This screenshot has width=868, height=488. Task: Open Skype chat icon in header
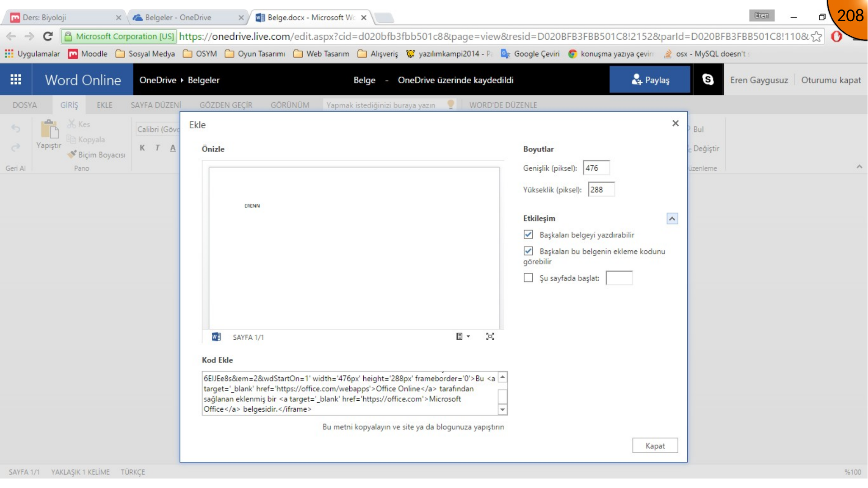(708, 80)
